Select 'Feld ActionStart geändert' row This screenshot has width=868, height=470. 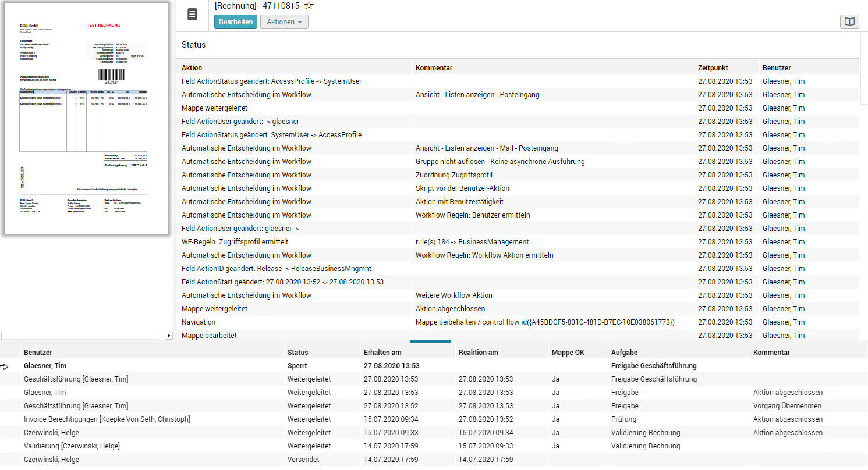(518, 282)
